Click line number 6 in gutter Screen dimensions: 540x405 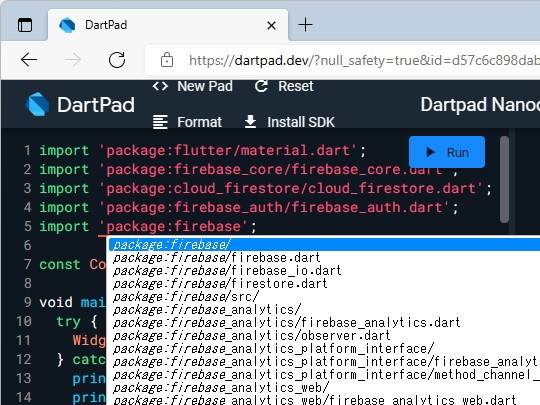tap(28, 246)
